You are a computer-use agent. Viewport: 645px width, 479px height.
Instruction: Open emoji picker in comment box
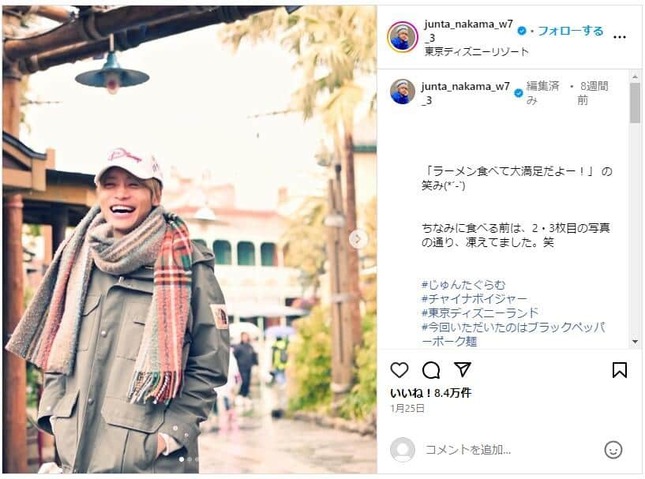click(613, 449)
